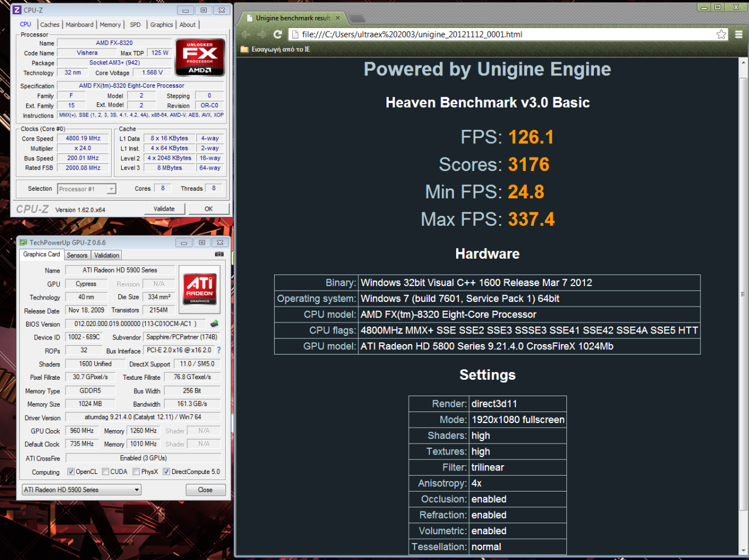Click the Driver Version field in GPU-Z
The height and width of the screenshot is (560, 749).
143,417
